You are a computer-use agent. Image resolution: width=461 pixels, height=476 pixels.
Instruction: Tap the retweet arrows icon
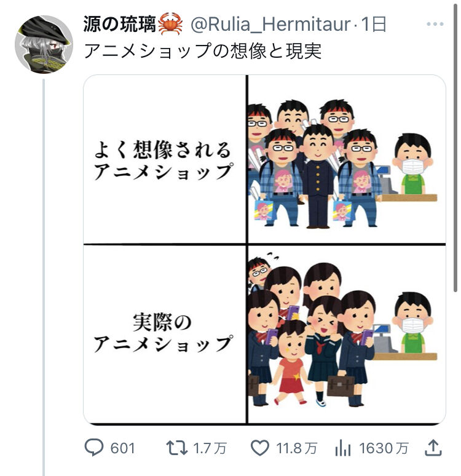point(176,448)
